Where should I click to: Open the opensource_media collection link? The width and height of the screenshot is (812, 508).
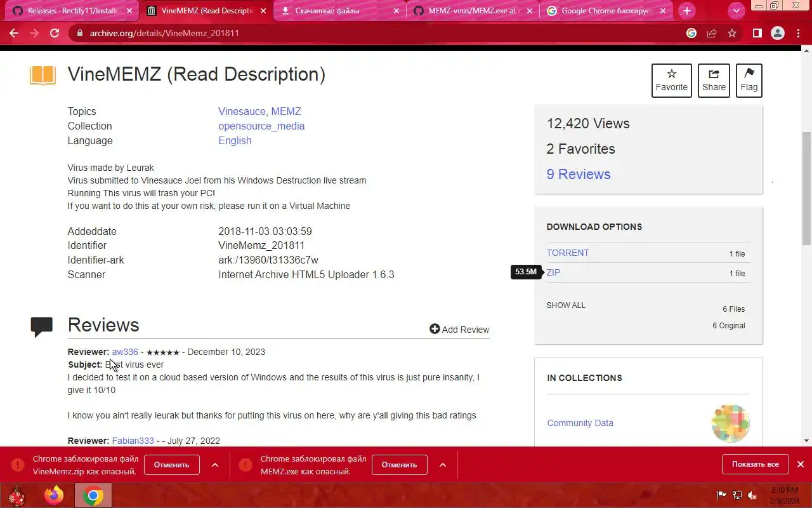(x=261, y=126)
